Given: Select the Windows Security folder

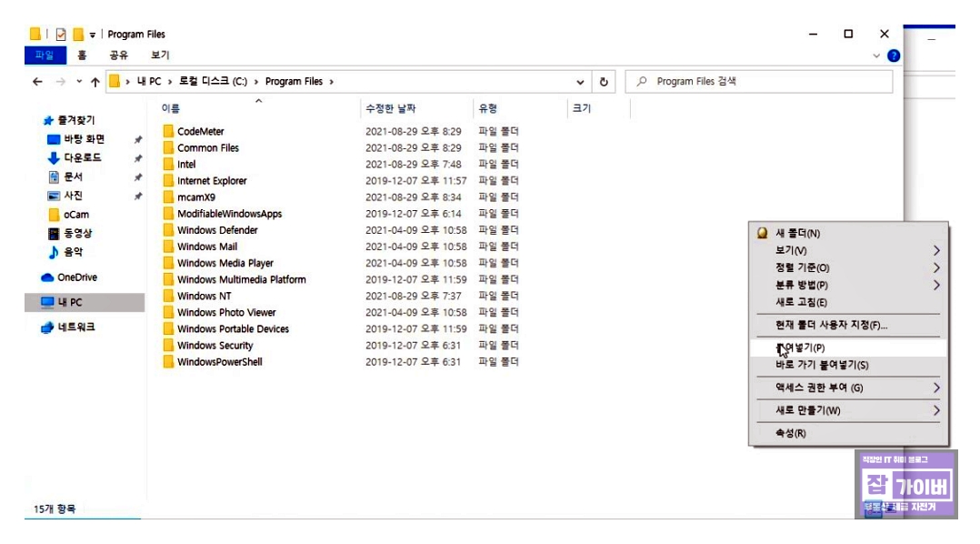Looking at the screenshot, I should click(215, 345).
